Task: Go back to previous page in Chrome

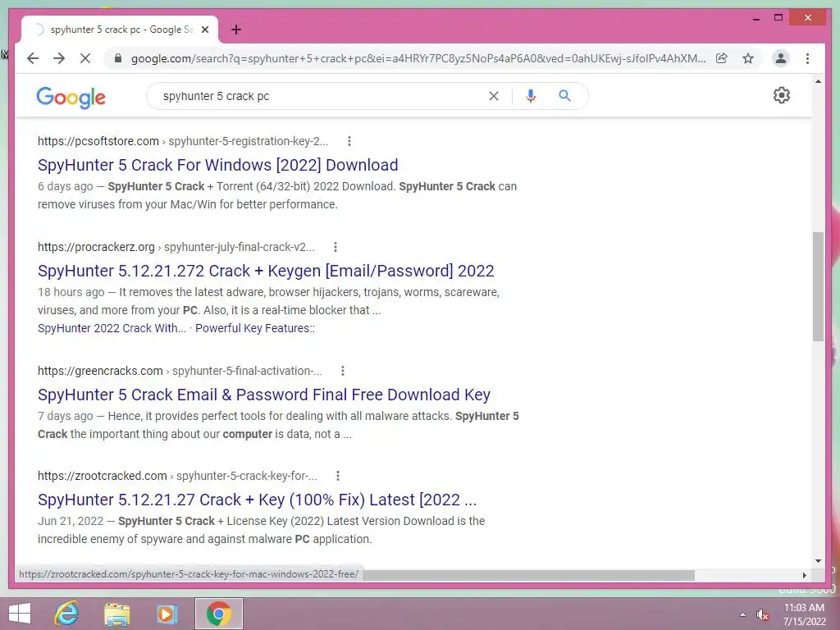Action: pos(33,58)
